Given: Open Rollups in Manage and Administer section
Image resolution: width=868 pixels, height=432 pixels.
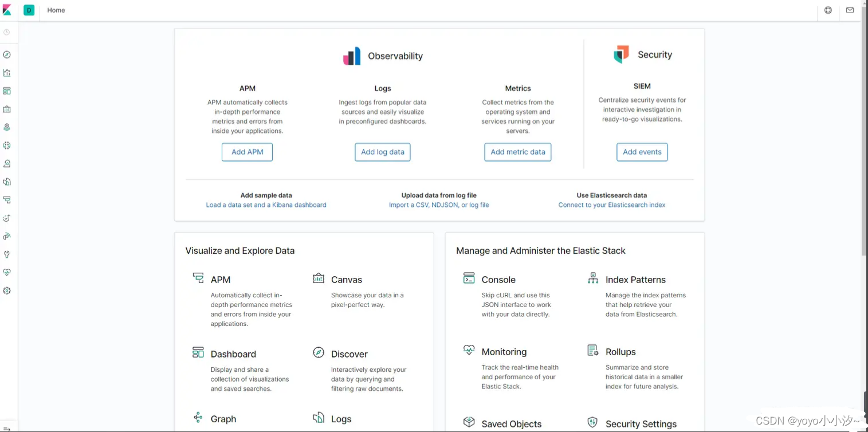Looking at the screenshot, I should pyautogui.click(x=620, y=352).
